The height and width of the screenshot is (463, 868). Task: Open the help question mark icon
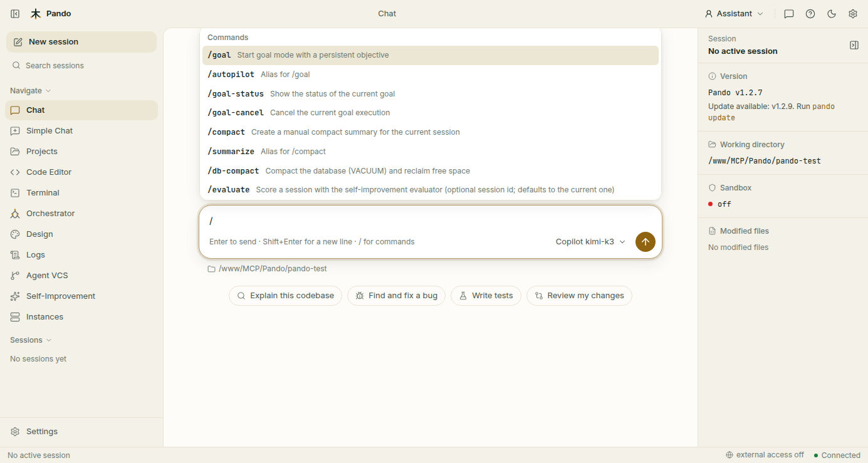[810, 14]
